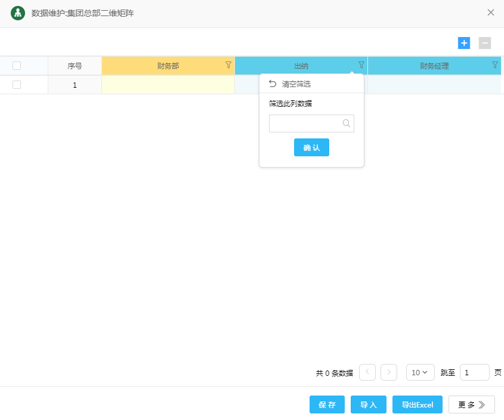Click the search magnifier in filter box

pyautogui.click(x=347, y=123)
